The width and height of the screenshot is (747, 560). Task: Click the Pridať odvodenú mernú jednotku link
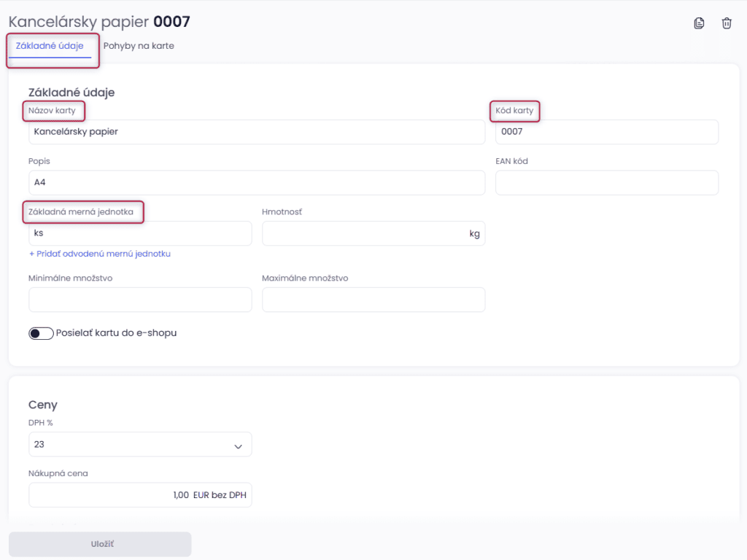point(100,254)
